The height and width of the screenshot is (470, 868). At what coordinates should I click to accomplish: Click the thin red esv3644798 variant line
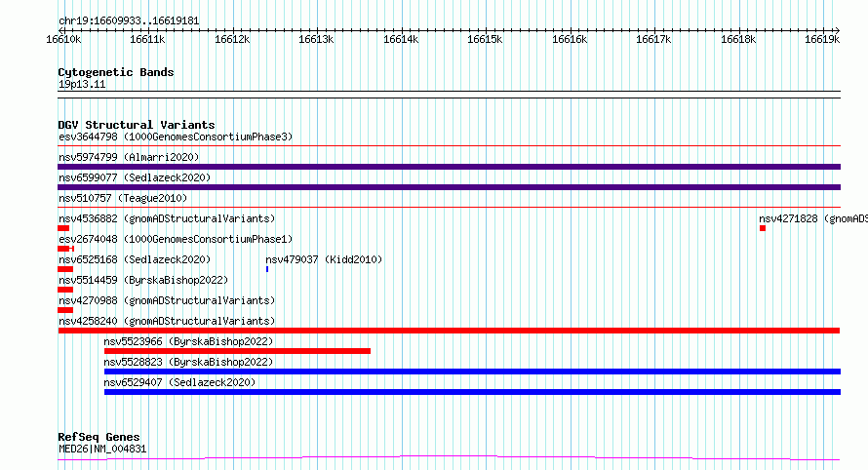(x=449, y=146)
